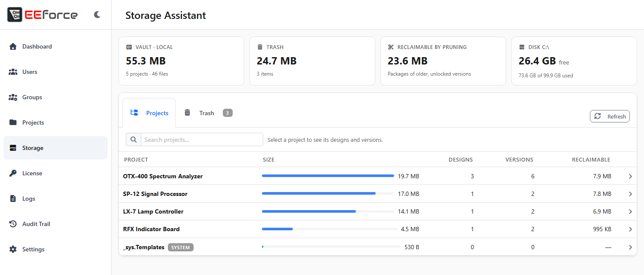Expand SP-12 Signal Processor row chevron
This screenshot has height=275, width=644.
pos(630,194)
